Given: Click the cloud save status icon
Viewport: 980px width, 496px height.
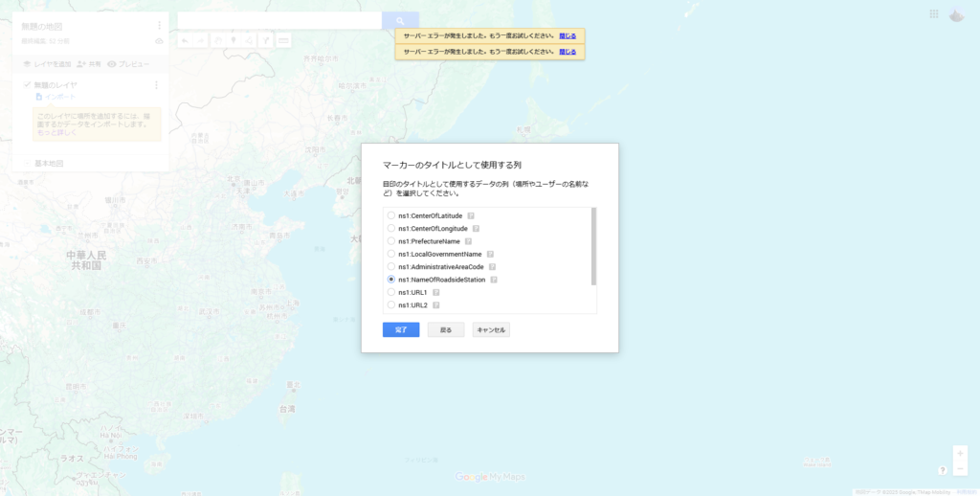Looking at the screenshot, I should [x=160, y=41].
